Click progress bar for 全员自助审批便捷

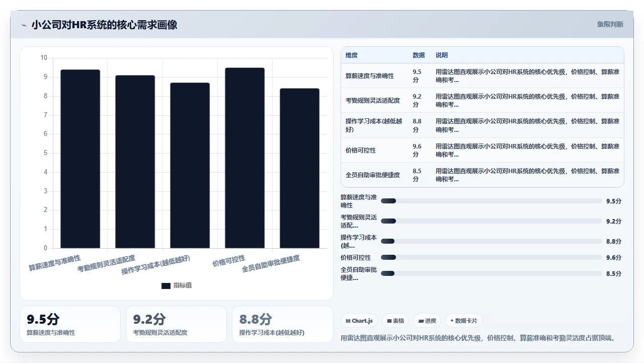click(491, 273)
